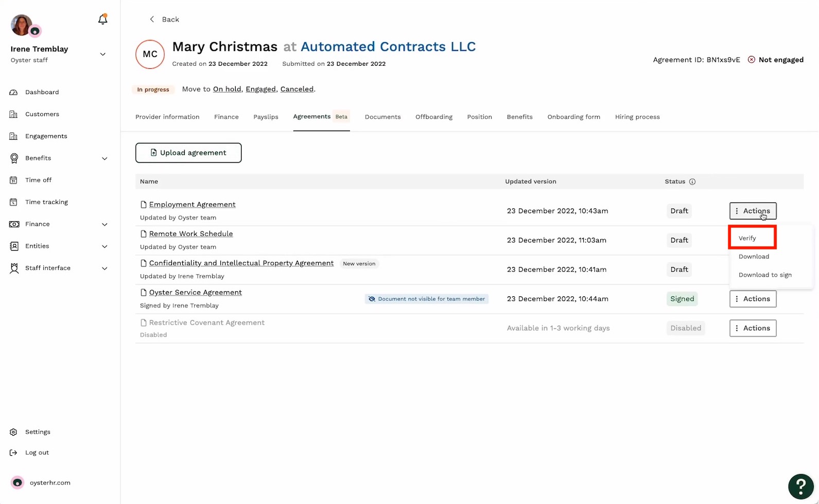Viewport: 819px width, 504px height.
Task: Click the In progress status badge
Action: (x=153, y=89)
